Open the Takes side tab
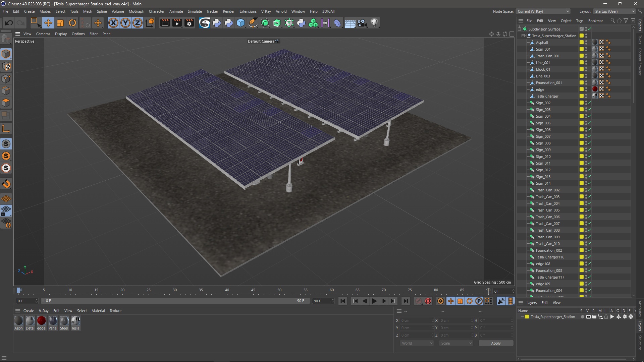This screenshot has height=362, width=644. pyautogui.click(x=640, y=39)
